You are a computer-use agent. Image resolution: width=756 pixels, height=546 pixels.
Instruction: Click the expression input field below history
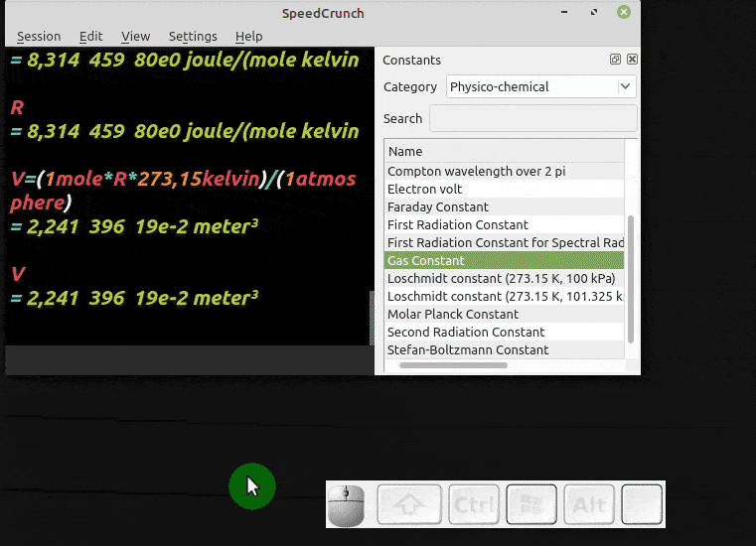[190, 360]
